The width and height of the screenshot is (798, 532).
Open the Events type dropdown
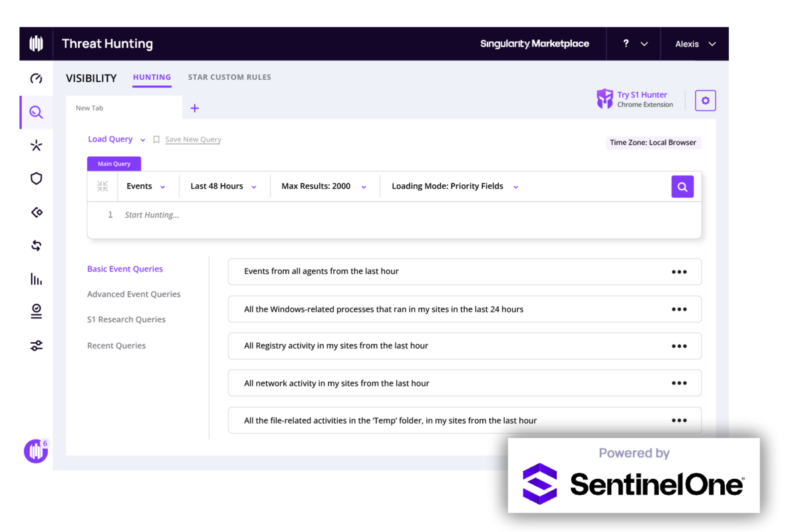pyautogui.click(x=146, y=187)
